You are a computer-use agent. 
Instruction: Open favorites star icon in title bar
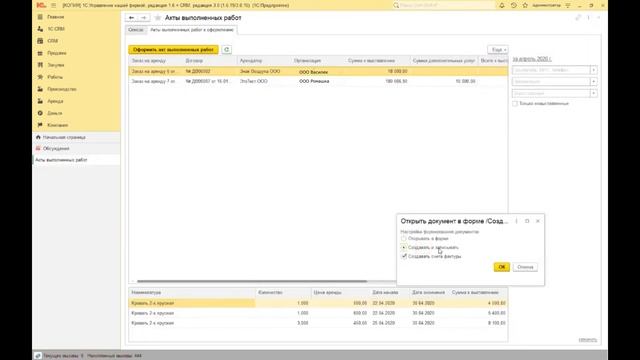525,5
